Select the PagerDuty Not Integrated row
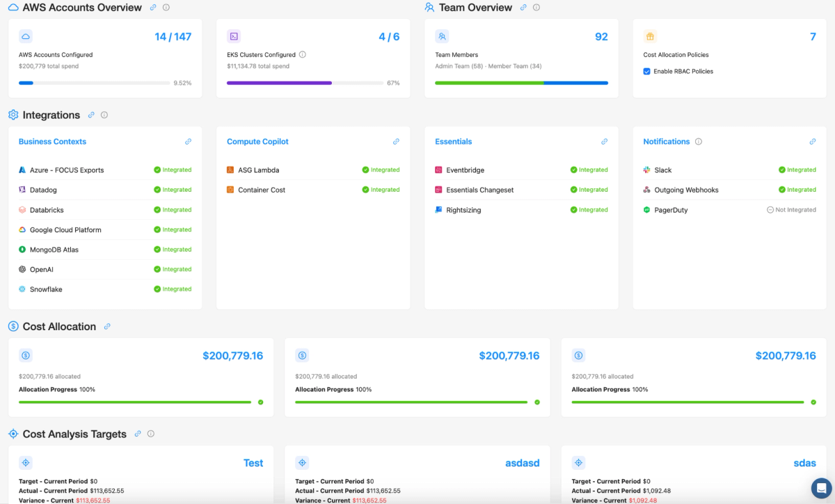 click(x=729, y=210)
